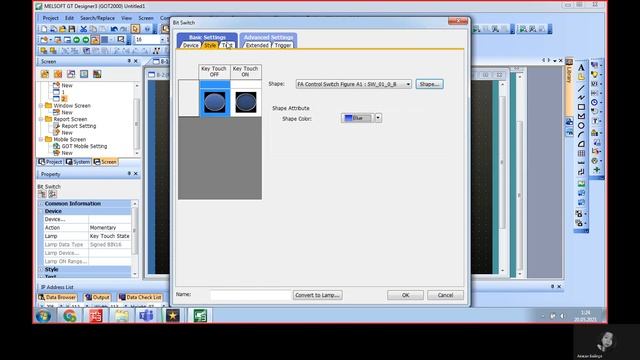Click the Clock/time display object icon
The height and width of the screenshot is (360, 640).
pos(595,102)
